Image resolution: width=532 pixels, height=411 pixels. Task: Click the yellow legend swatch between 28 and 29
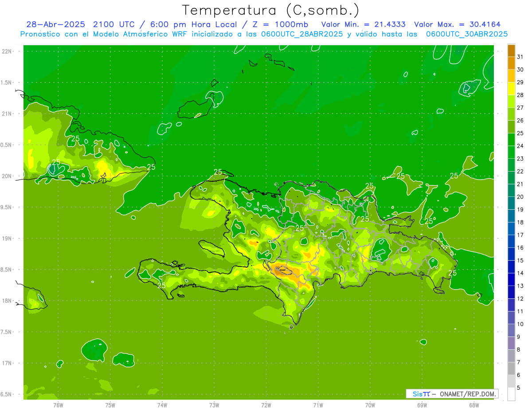[x=512, y=89]
